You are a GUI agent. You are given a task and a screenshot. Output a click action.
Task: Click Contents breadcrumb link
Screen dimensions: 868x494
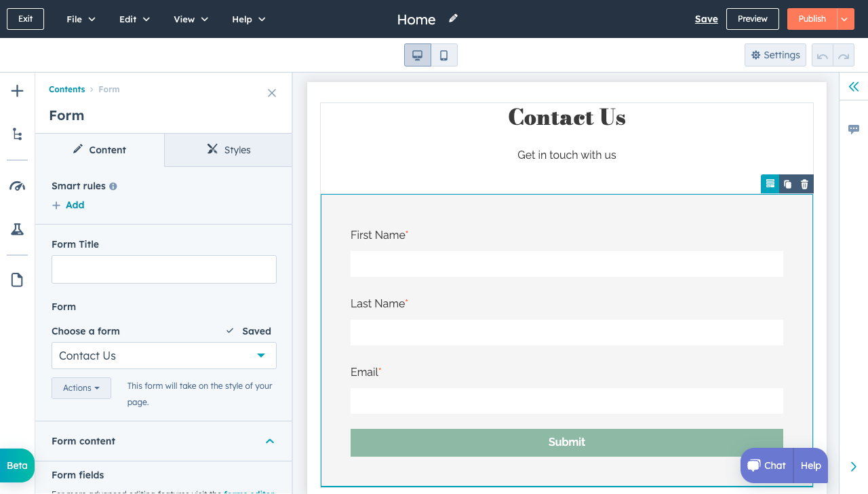pyautogui.click(x=66, y=90)
